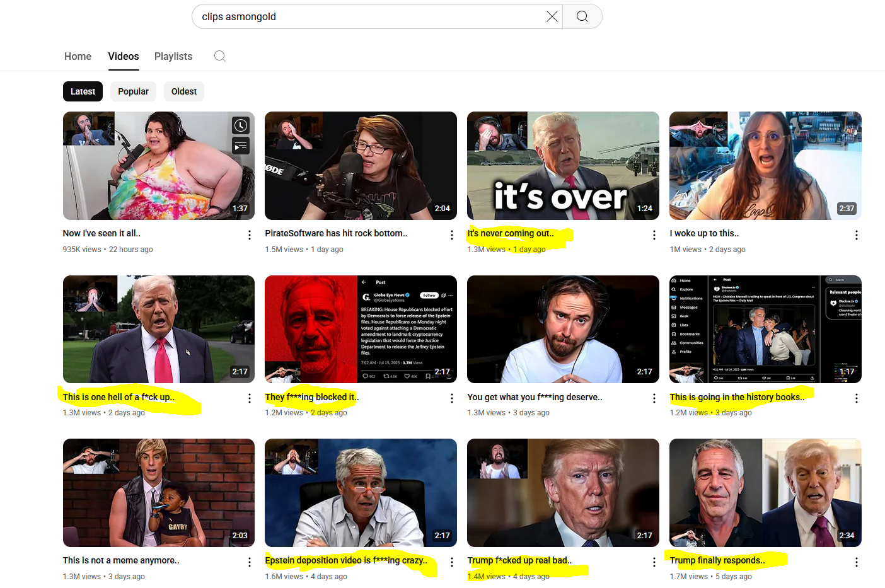885x588 pixels.
Task: Select the Latest sort chip
Action: point(83,91)
